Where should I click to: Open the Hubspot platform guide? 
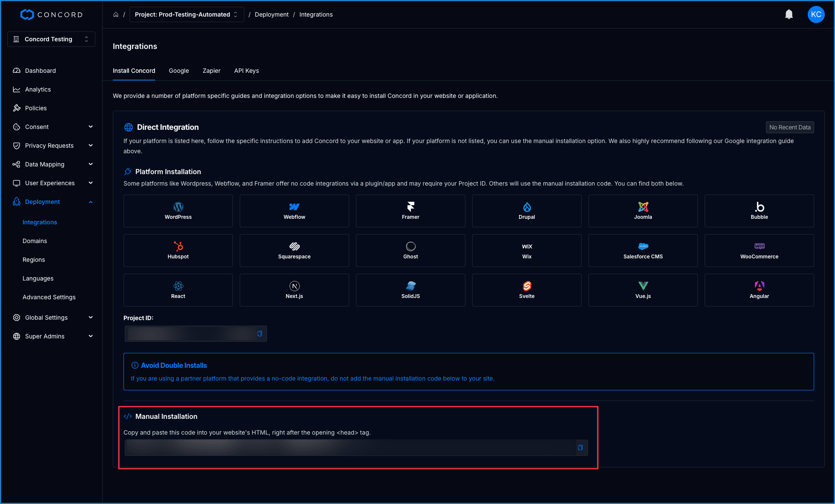[178, 250]
